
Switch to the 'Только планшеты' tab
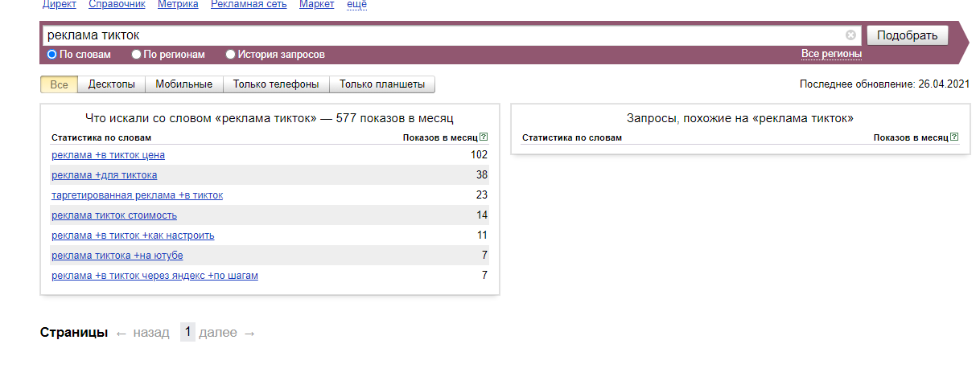coord(382,84)
